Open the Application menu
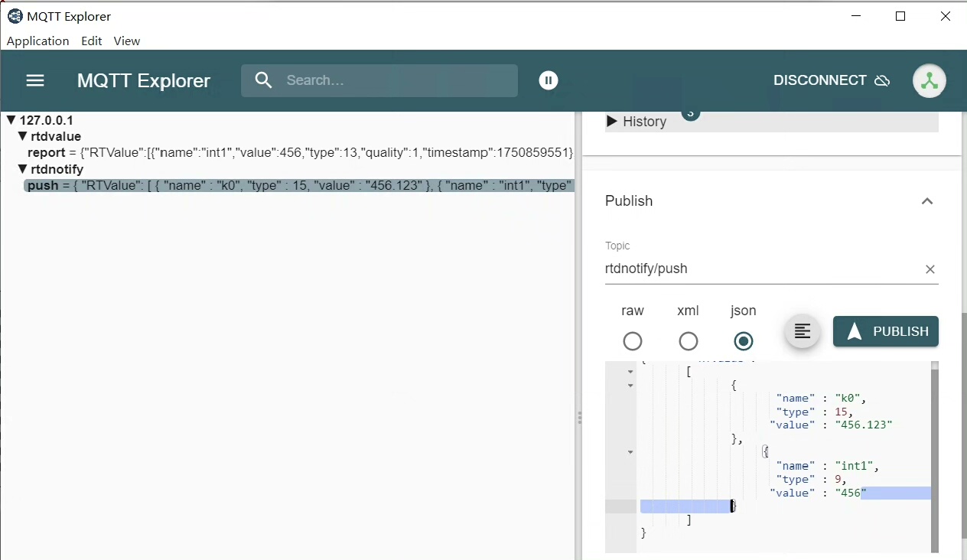Image resolution: width=967 pixels, height=560 pixels. tap(37, 41)
